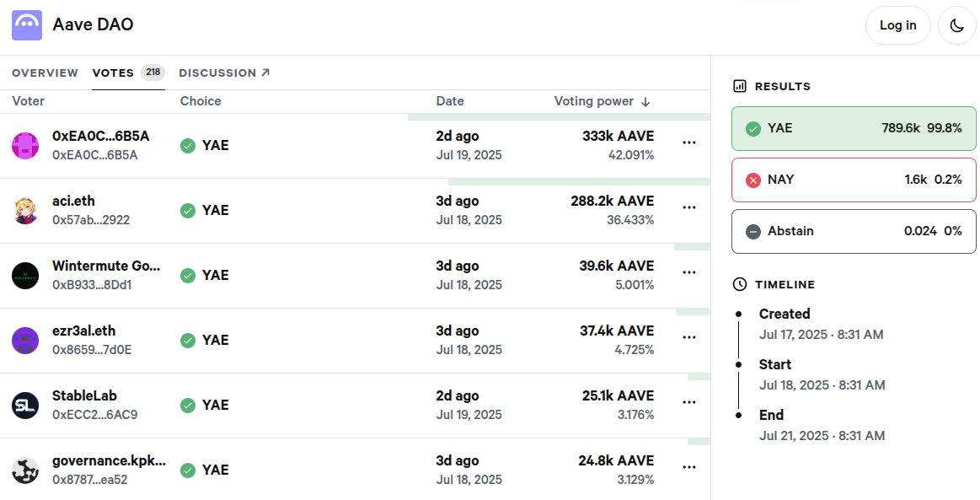Click the Wintermute Governance avatar
Screen dimensions: 980x500
25,276
